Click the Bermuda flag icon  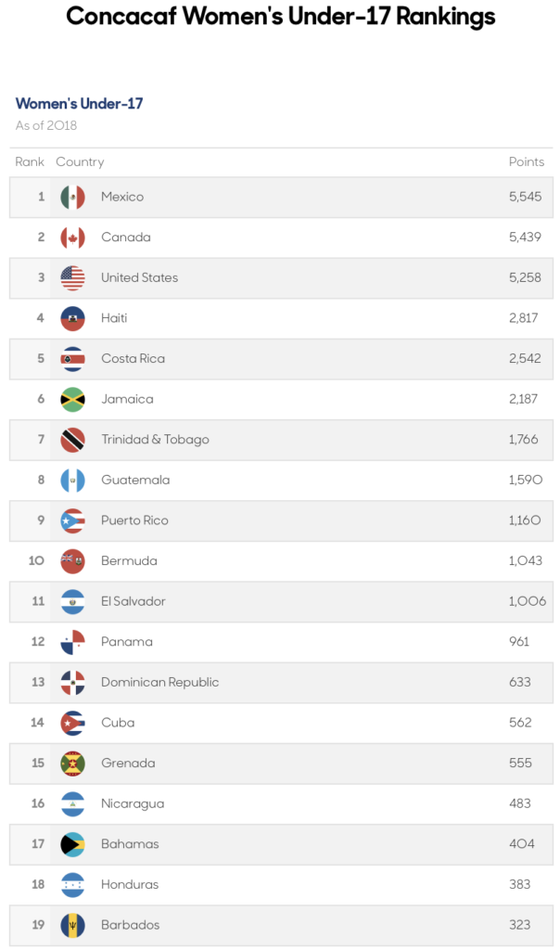pos(72,561)
